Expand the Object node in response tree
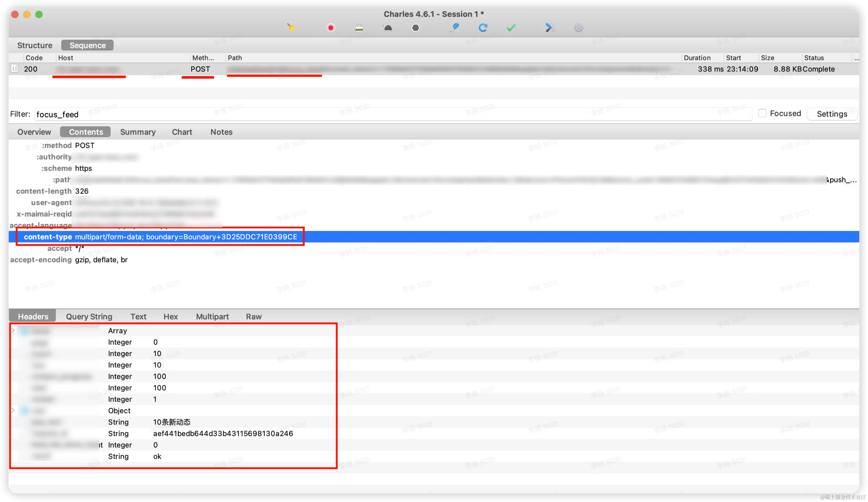This screenshot has height=502, width=868. [13, 410]
